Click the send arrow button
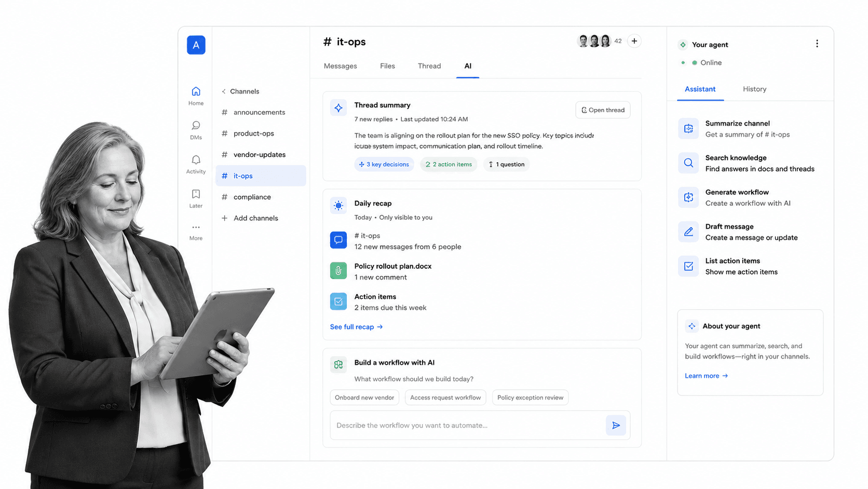Screen dimensions: 868x489 coord(616,426)
